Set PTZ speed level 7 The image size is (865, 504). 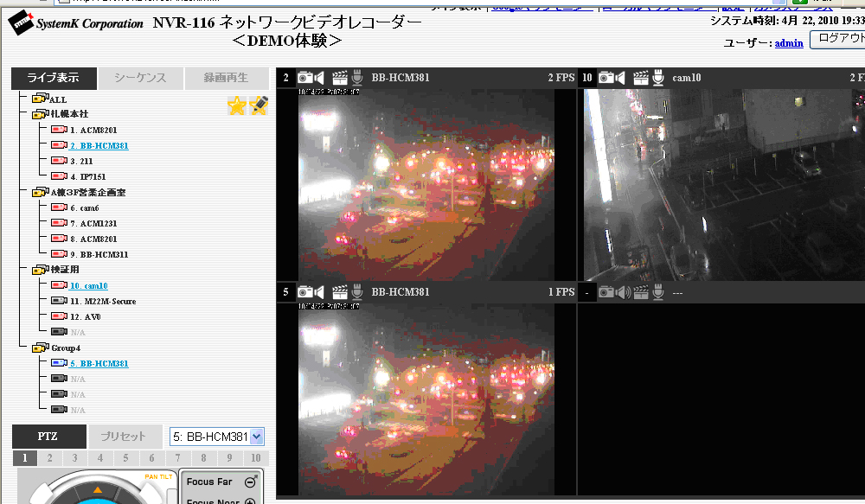click(177, 457)
